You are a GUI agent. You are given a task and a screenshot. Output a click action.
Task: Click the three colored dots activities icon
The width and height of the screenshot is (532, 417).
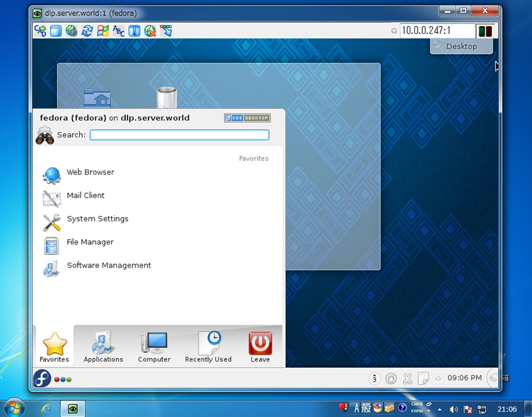pyautogui.click(x=63, y=379)
